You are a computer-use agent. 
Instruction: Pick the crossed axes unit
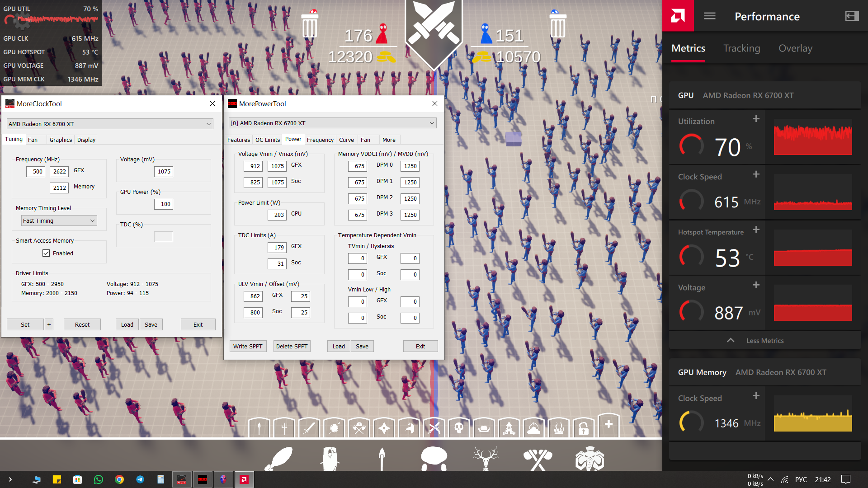click(538, 458)
